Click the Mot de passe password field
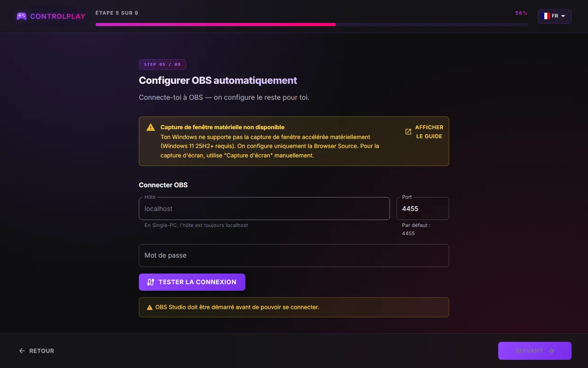 point(294,255)
